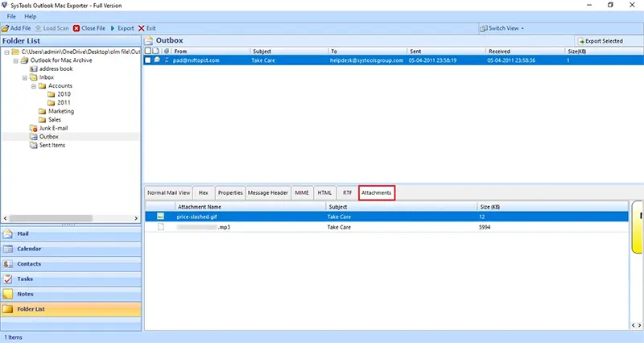Sort emails by From column

click(211, 52)
